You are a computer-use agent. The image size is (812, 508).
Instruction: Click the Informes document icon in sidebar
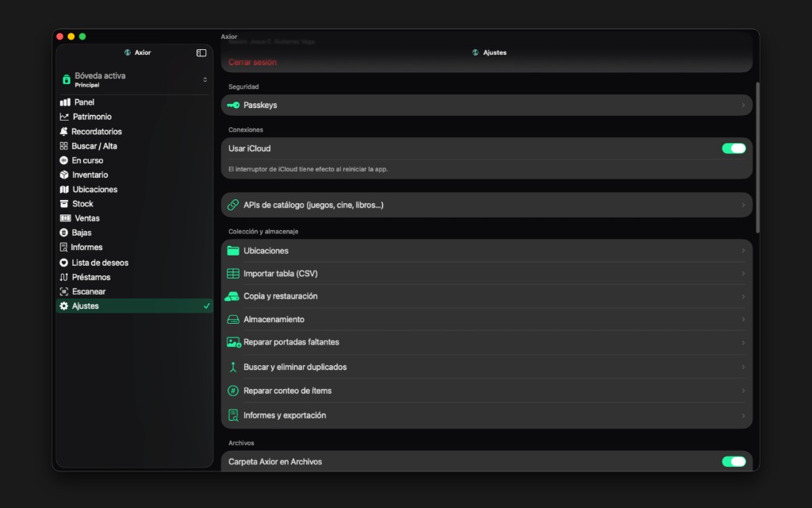click(63, 248)
